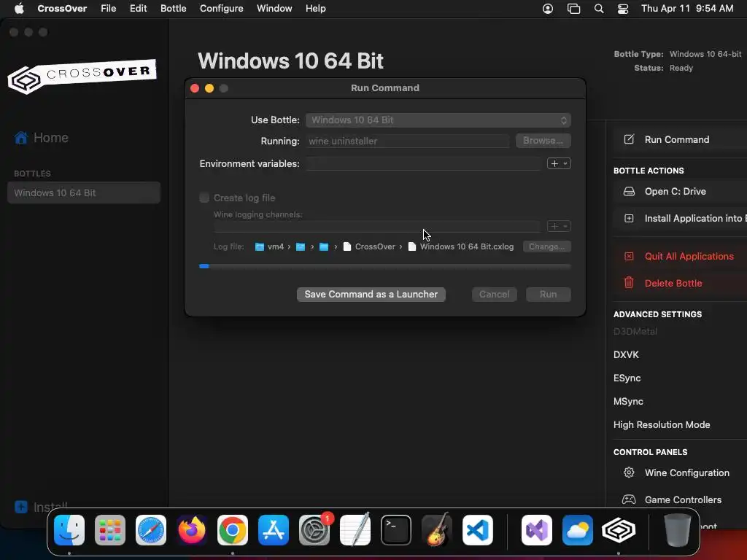Open the Edit menu
747x560 pixels.
[138, 9]
